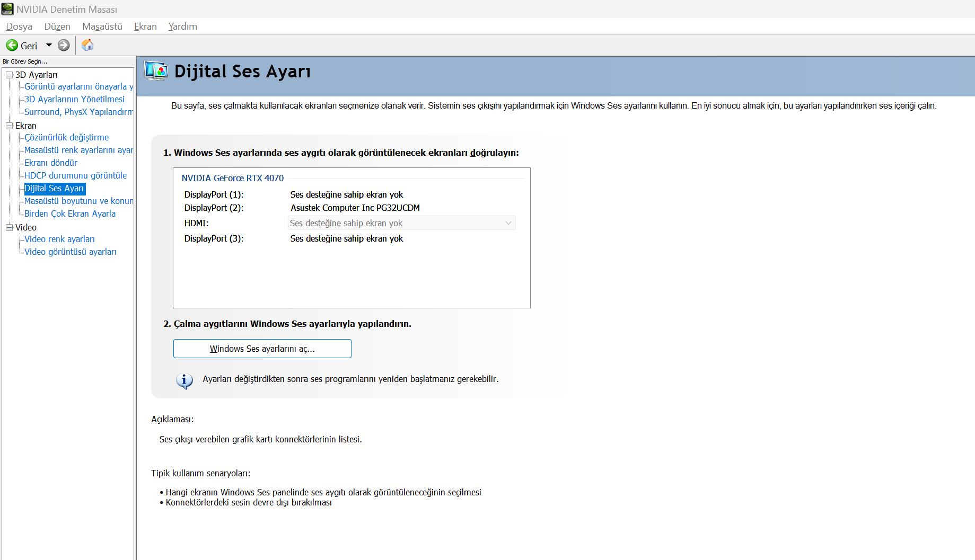Open the back history dropdown arrow
The width and height of the screenshot is (975, 560).
click(49, 46)
